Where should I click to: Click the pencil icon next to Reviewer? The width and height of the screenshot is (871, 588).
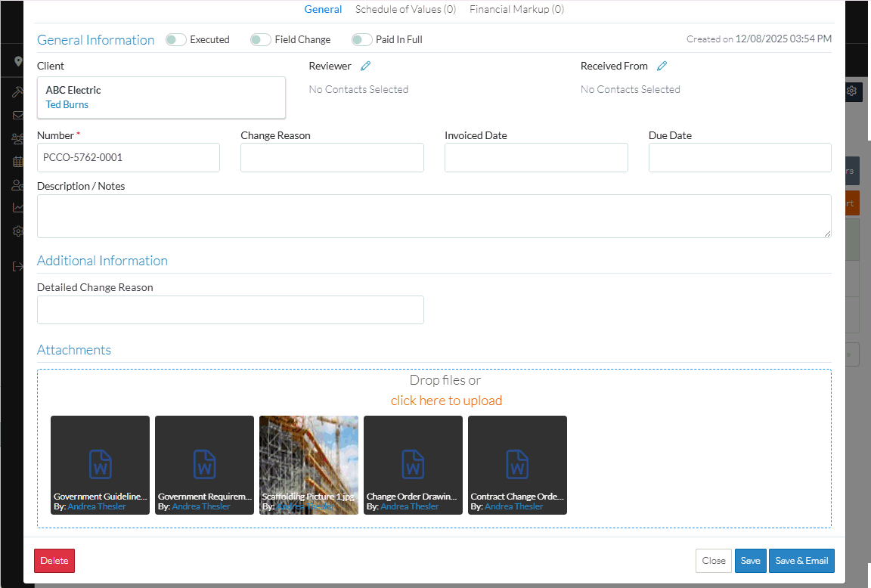click(365, 67)
